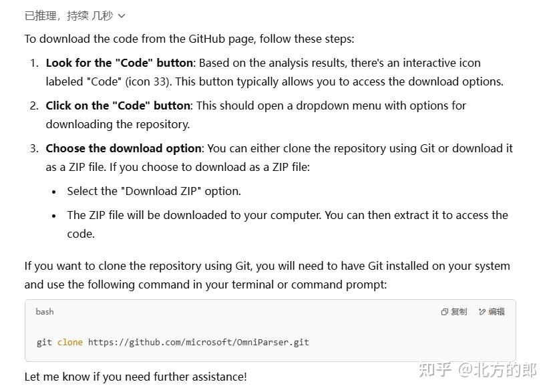551x392 pixels.
Task: Click the yellow clone keyword in code
Action: coord(70,343)
